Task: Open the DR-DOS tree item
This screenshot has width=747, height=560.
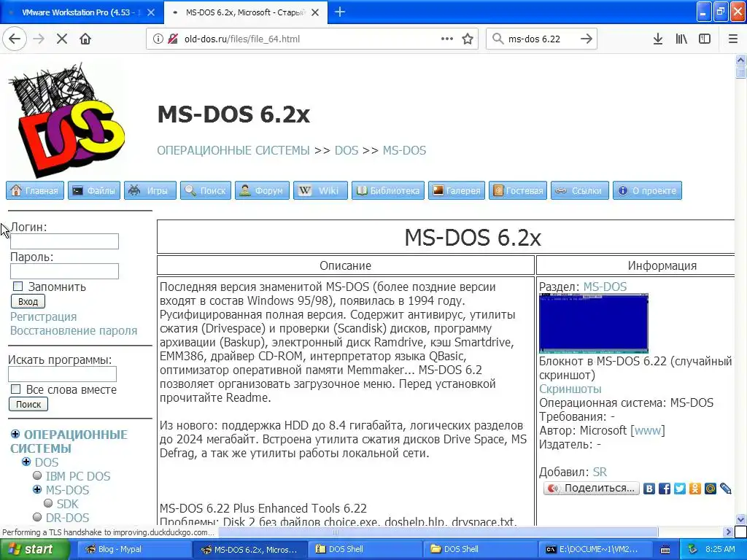Action: (x=68, y=518)
